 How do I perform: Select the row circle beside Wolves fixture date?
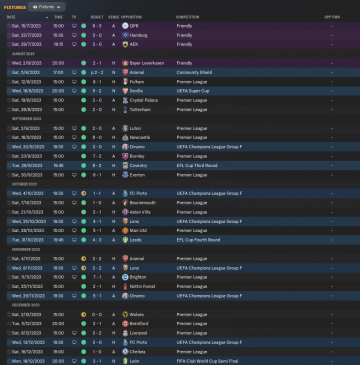tap(9, 314)
